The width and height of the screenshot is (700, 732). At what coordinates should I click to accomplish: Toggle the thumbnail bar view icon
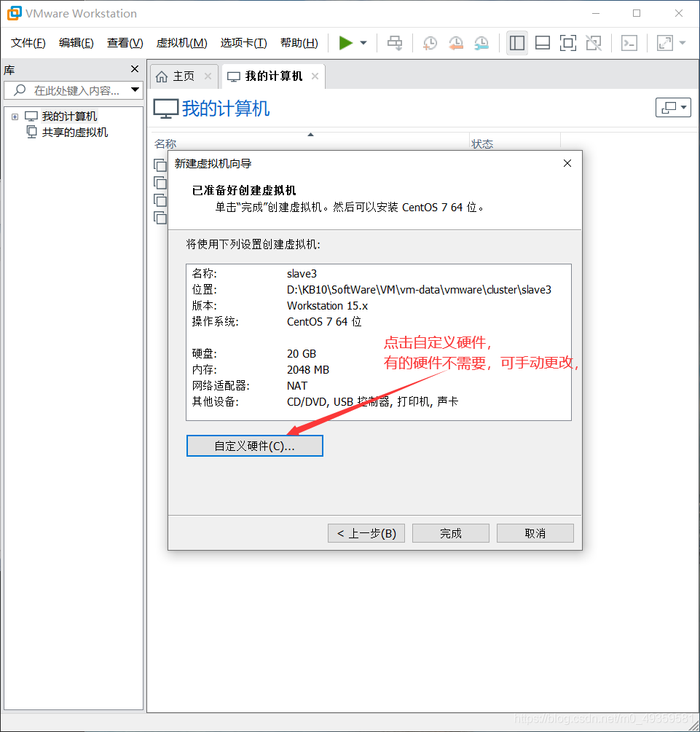(542, 43)
